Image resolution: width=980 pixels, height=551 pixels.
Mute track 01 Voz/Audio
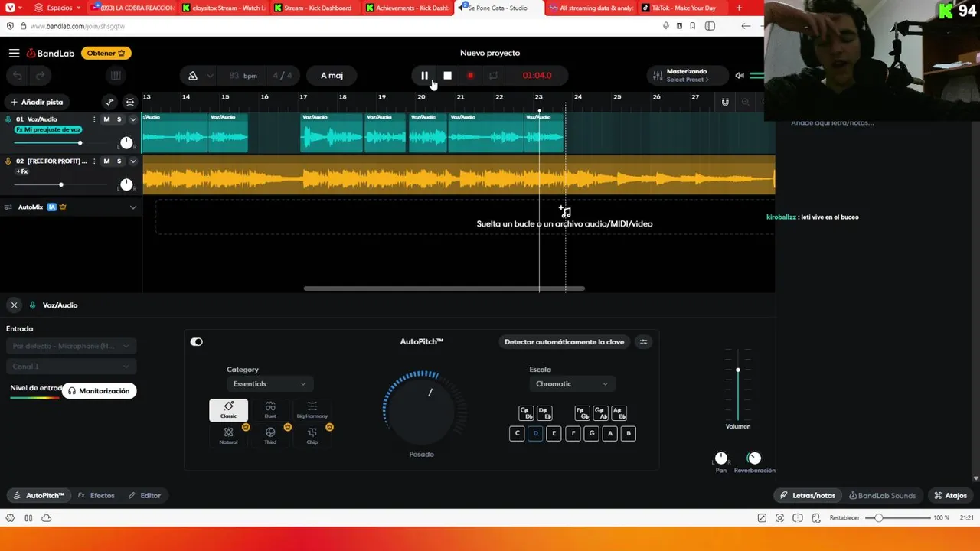106,119
